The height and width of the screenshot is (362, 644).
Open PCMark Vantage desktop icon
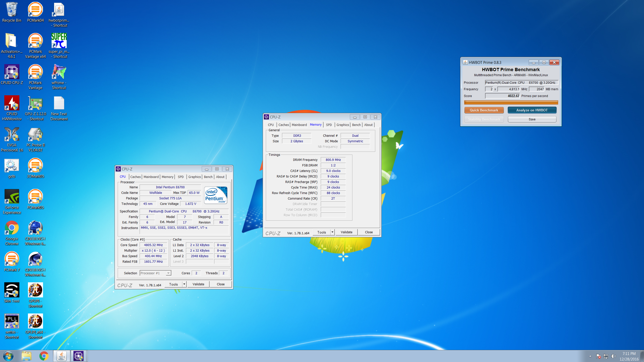click(x=35, y=77)
